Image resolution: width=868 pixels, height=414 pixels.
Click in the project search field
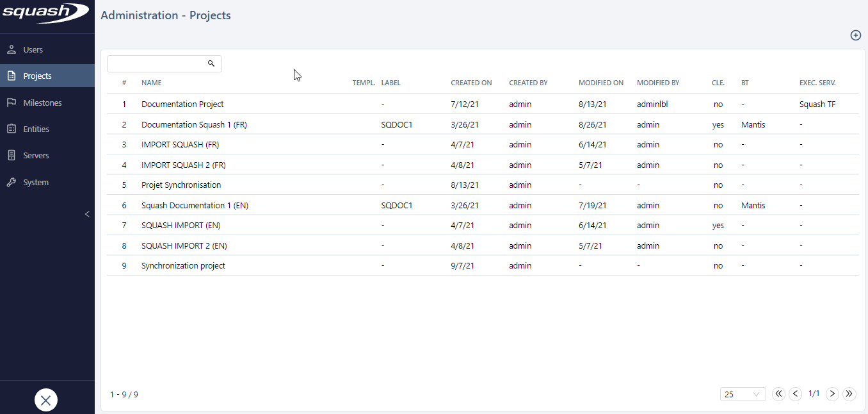(x=157, y=63)
